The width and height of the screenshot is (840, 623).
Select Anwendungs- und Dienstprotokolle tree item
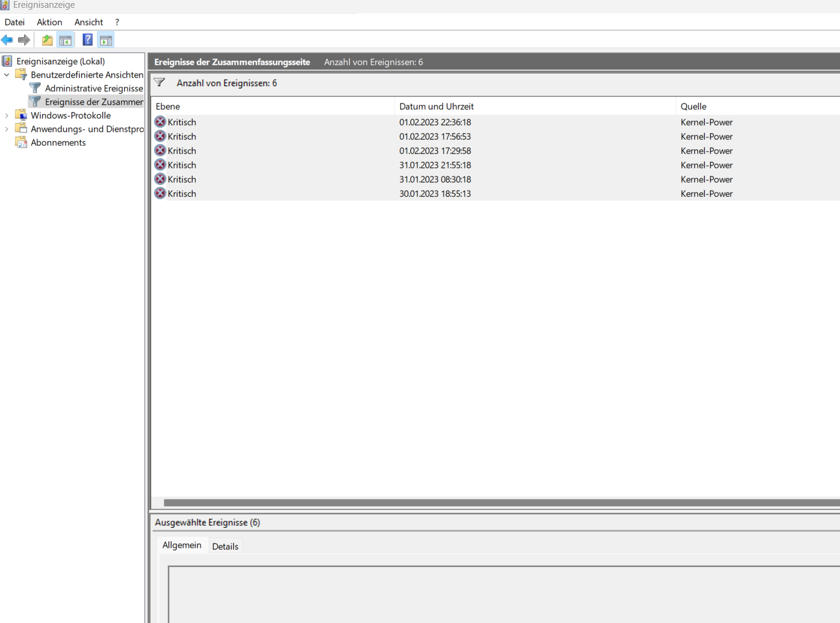click(x=87, y=129)
